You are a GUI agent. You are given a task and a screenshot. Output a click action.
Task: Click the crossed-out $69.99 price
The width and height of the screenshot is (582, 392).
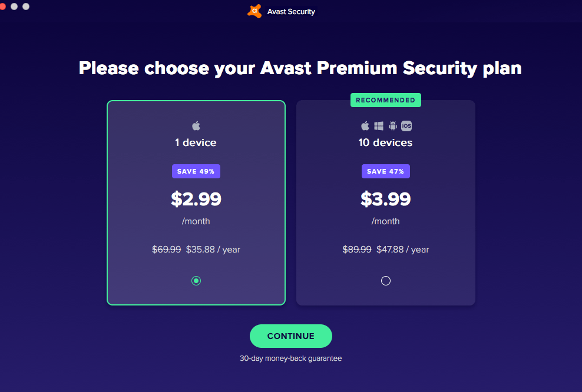166,249
